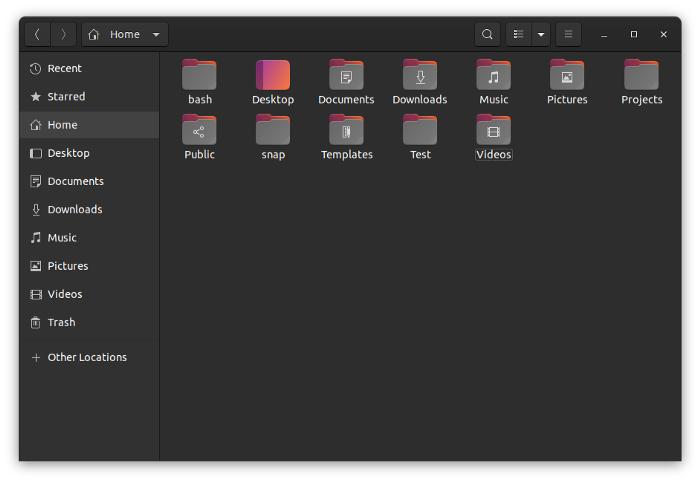Open Starred in the sidebar
This screenshot has width=700, height=482.
[x=89, y=96]
